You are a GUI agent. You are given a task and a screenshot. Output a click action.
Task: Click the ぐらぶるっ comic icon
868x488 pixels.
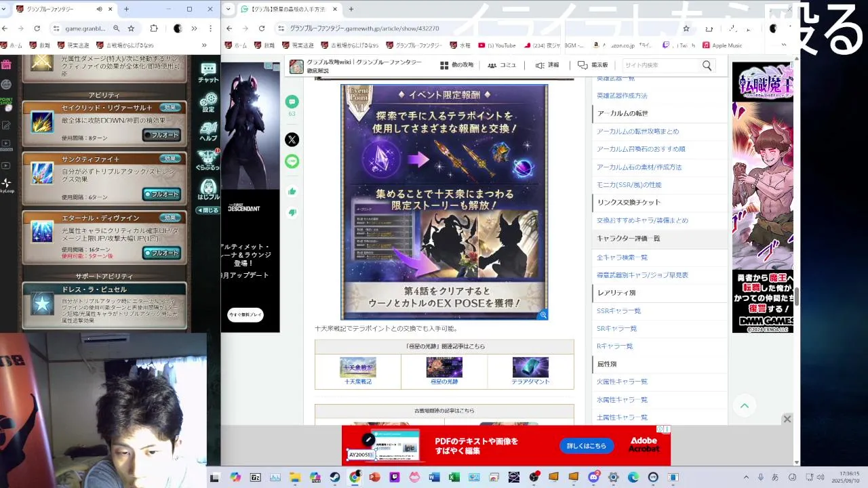(208, 160)
